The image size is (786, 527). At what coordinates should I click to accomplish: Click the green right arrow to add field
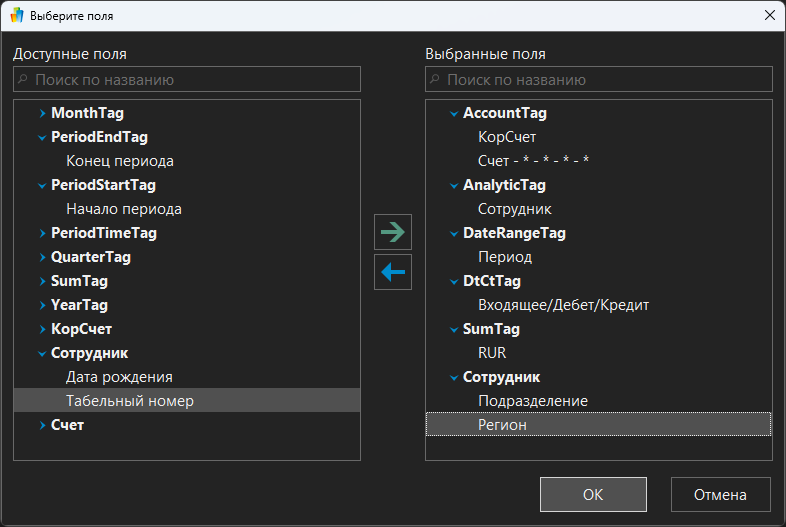click(x=393, y=232)
